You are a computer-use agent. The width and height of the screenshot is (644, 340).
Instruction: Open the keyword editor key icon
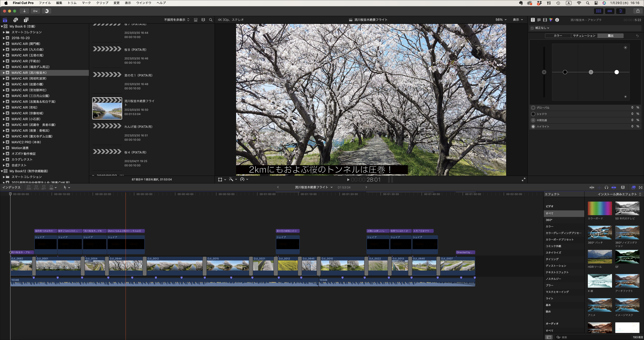coord(35,11)
